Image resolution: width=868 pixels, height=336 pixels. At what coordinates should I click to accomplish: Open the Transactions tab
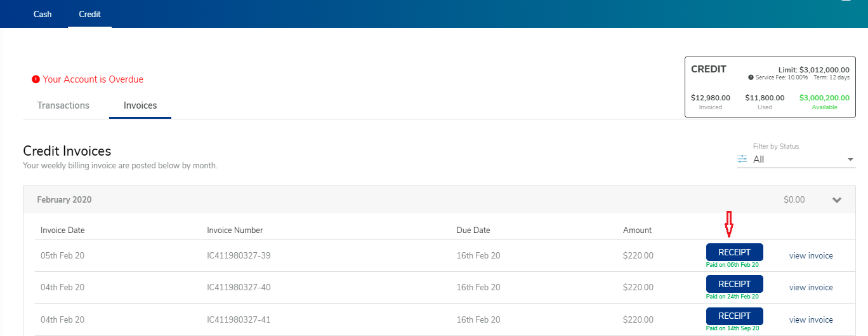(63, 105)
